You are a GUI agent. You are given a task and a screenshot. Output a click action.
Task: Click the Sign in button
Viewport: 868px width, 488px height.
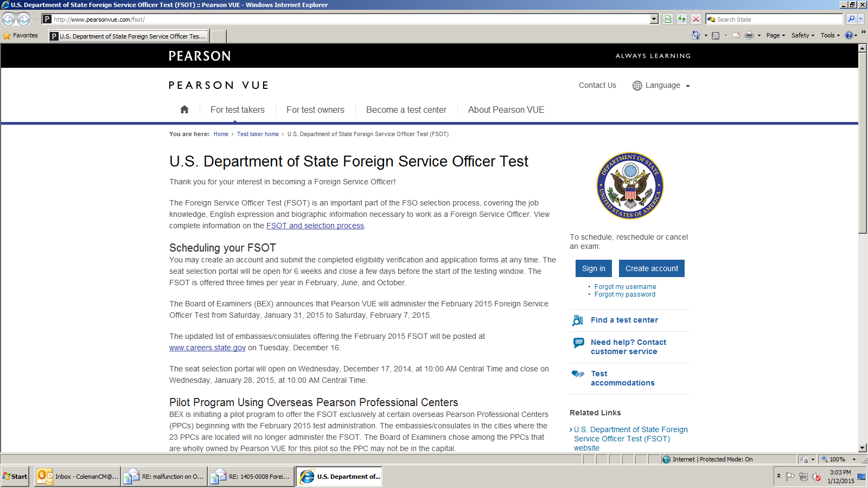pyautogui.click(x=593, y=268)
